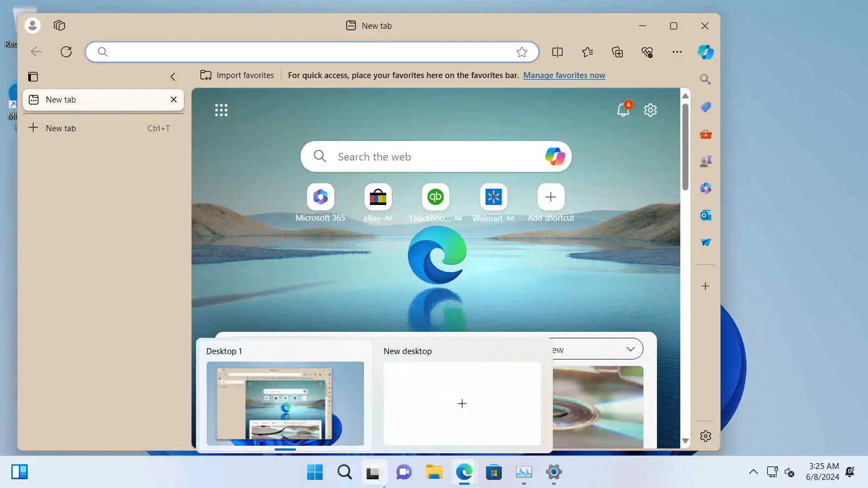Add this page to favorites star
The height and width of the screenshot is (488, 868).
click(x=522, y=52)
